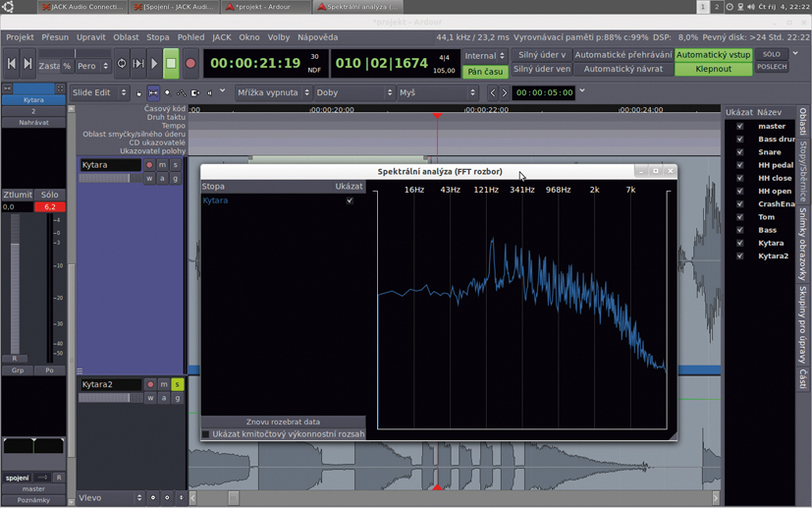Un-solo the Kytara2 track
The width and height of the screenshot is (812, 508).
[177, 384]
